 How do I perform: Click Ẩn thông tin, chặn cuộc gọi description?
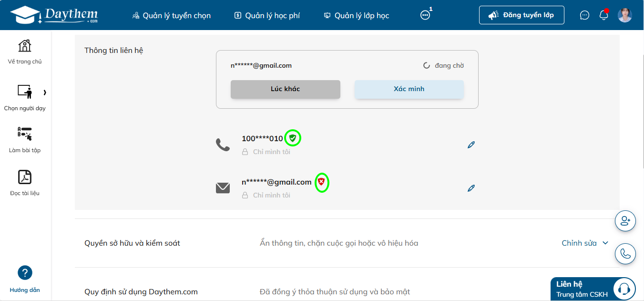(339, 243)
